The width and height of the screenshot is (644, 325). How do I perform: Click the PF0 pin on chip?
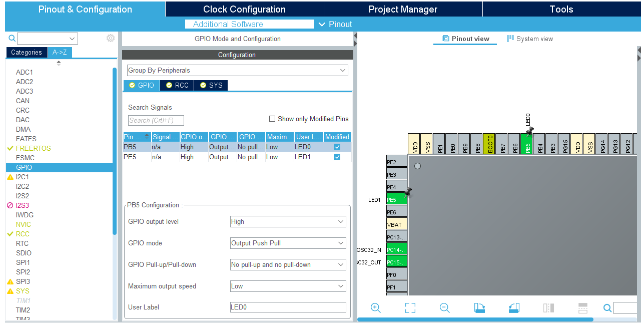pos(397,274)
